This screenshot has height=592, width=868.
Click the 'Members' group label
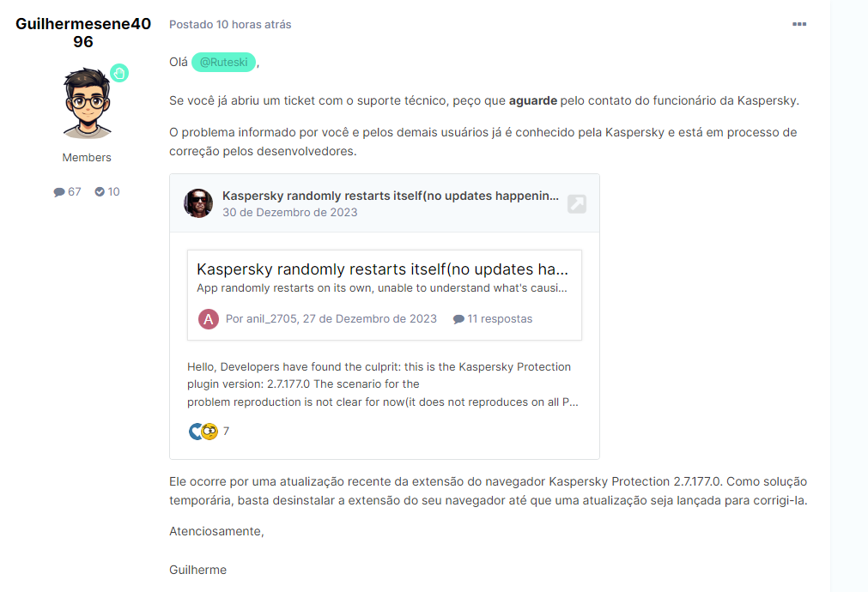(87, 158)
